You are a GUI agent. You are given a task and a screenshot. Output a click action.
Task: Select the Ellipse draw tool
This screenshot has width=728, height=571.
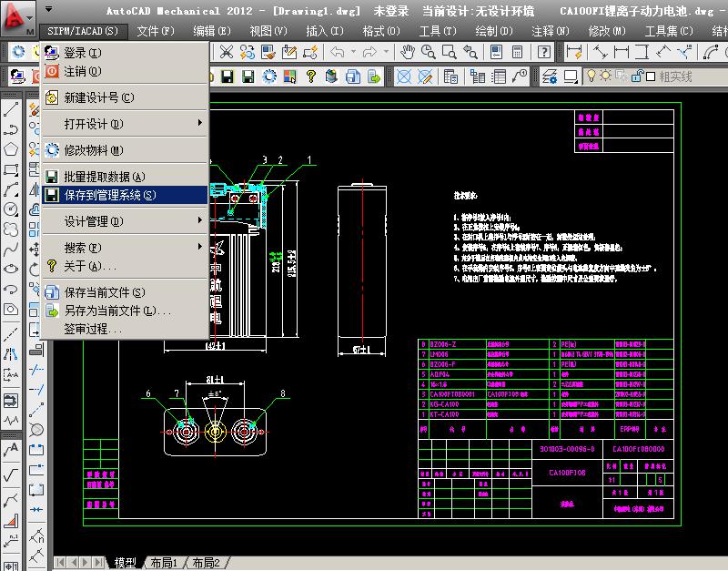[11, 269]
